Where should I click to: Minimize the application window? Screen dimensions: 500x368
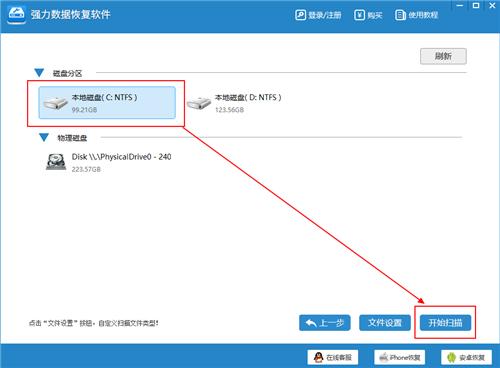pos(460,5)
